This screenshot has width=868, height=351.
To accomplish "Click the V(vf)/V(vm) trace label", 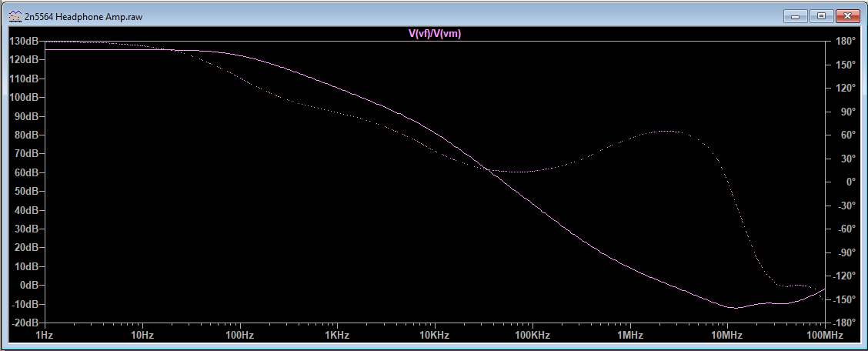I will [435, 33].
